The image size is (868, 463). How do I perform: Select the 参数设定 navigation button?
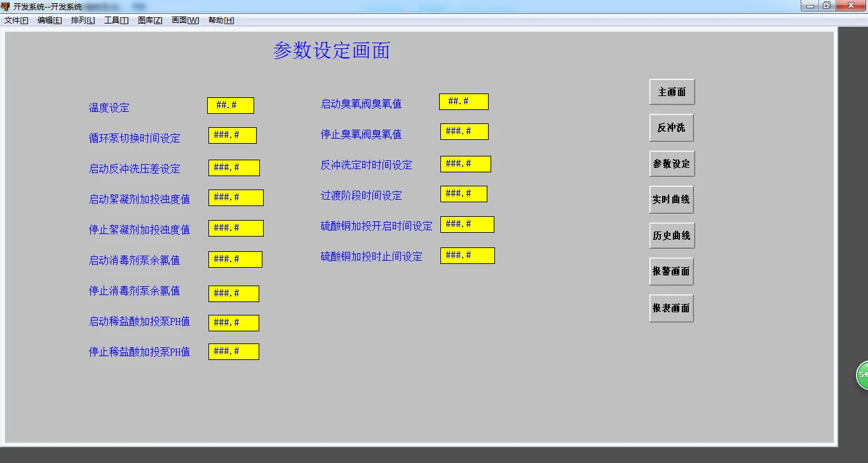tap(671, 163)
